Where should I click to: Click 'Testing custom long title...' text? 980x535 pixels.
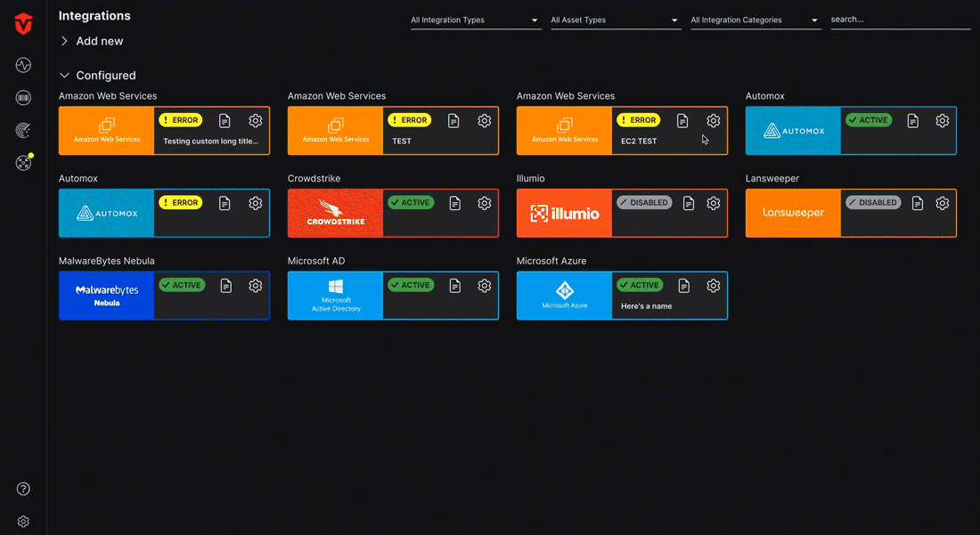coord(210,141)
